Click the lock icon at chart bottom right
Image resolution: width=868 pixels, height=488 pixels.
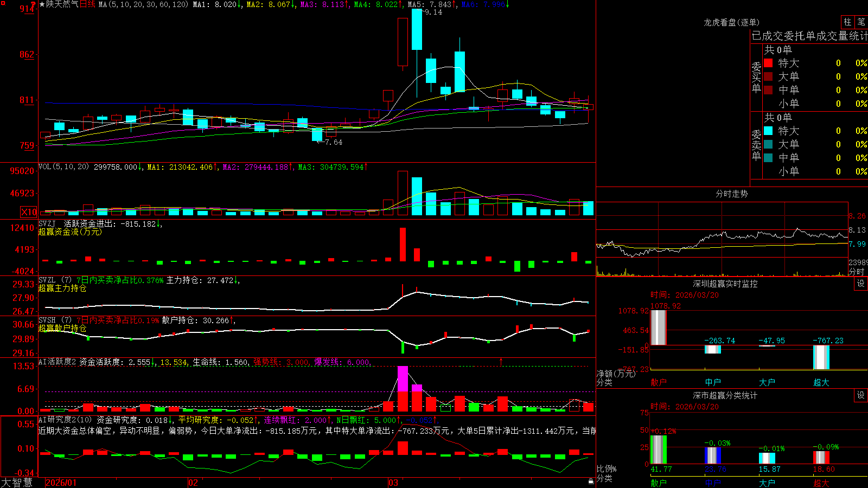(591, 481)
